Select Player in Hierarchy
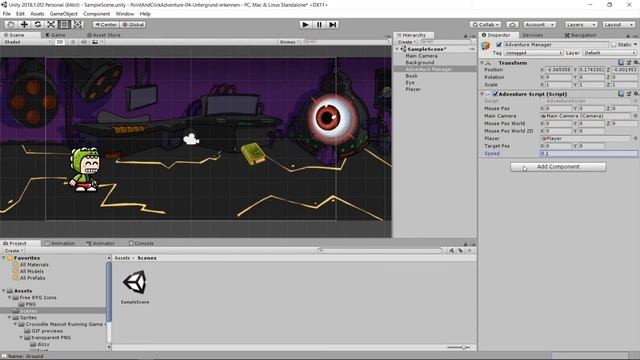The image size is (640, 360). pyautogui.click(x=413, y=89)
